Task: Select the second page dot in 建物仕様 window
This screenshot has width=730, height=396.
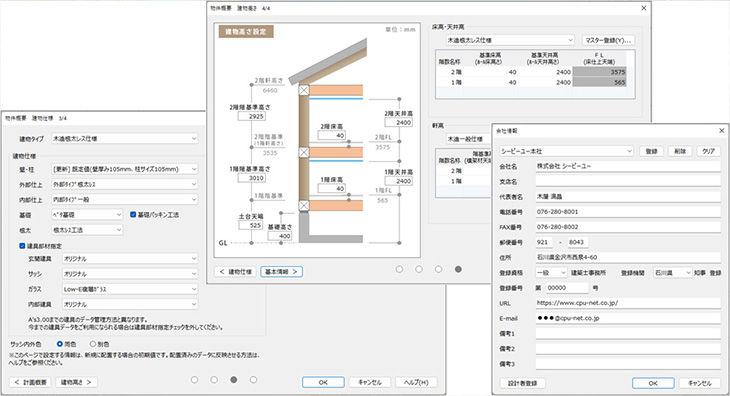Action: (214, 380)
